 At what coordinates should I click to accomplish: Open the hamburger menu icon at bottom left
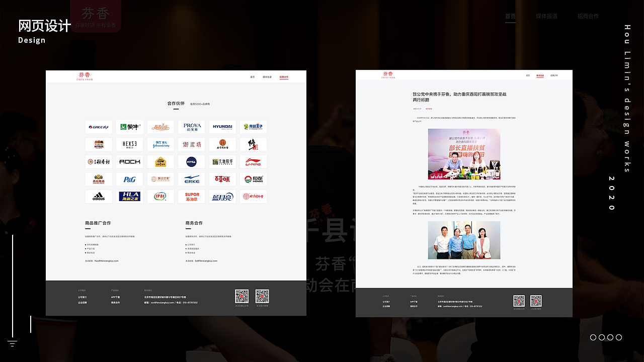(12, 343)
